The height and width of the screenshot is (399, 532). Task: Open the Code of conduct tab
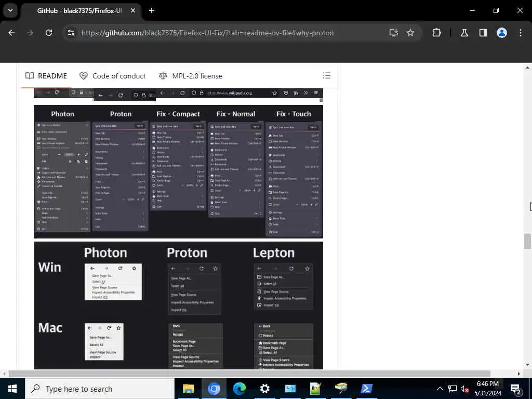coord(113,76)
